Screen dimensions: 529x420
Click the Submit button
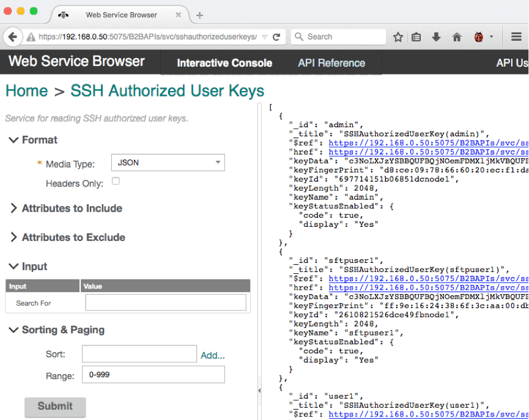click(x=55, y=406)
